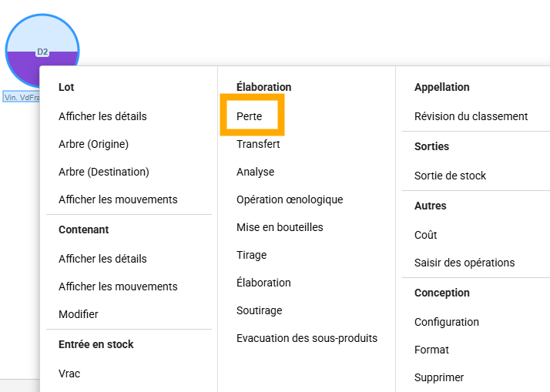Image resolution: width=550 pixels, height=392 pixels.
Task: Select Soutirage from the menu
Action: pyautogui.click(x=259, y=310)
